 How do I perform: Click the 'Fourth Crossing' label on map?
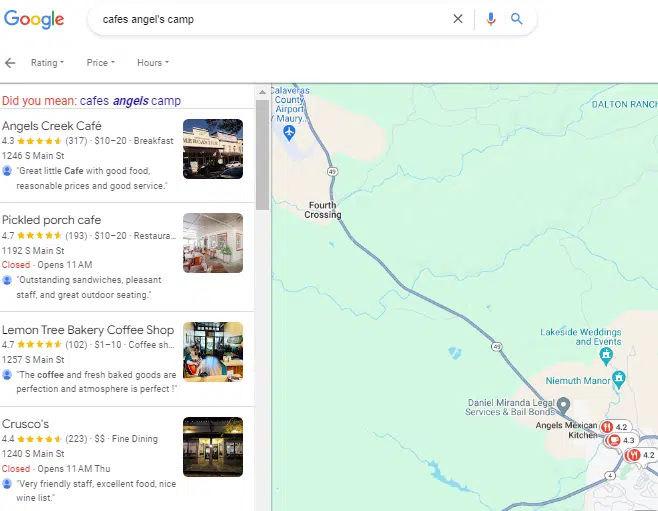pos(323,210)
